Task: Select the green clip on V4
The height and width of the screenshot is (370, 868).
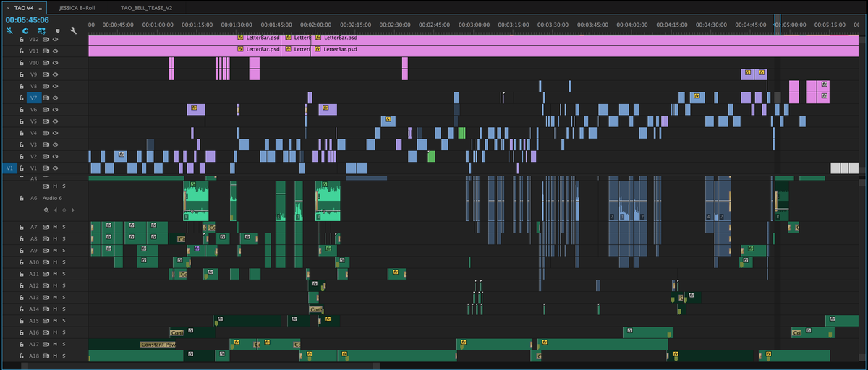Action: (x=461, y=133)
